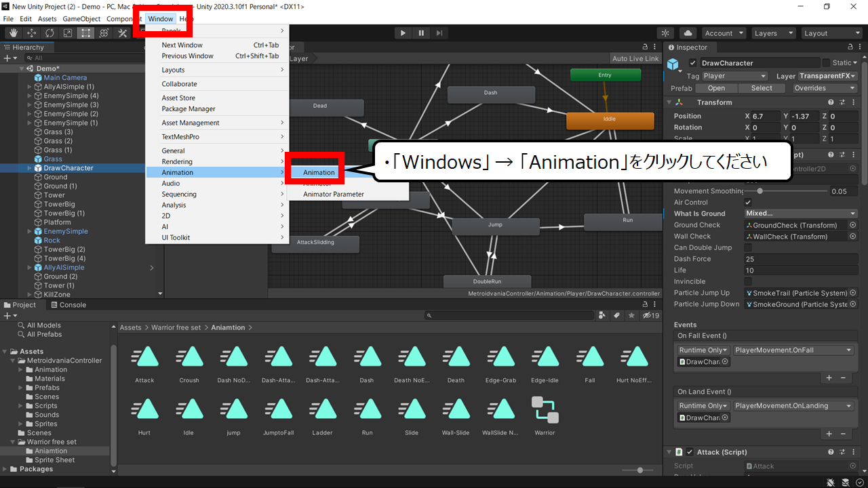Enable Invincible checkbox
Image resolution: width=868 pixels, height=488 pixels.
pos(748,281)
